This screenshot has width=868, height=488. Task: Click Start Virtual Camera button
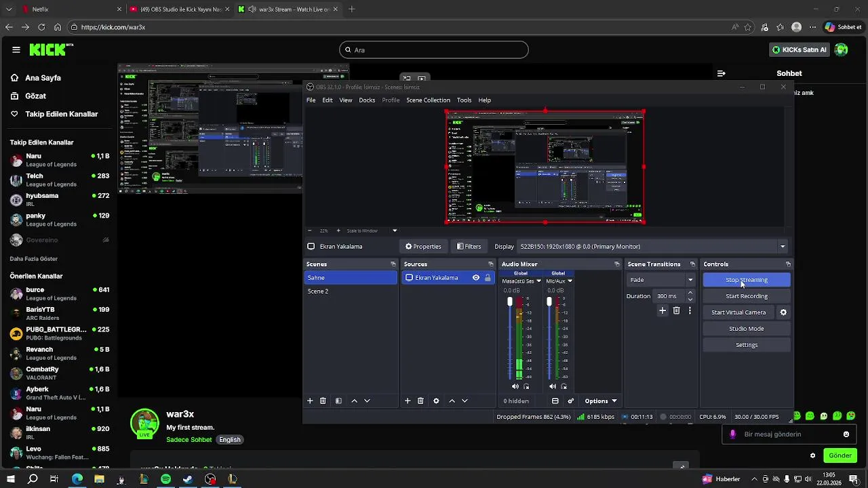point(738,312)
